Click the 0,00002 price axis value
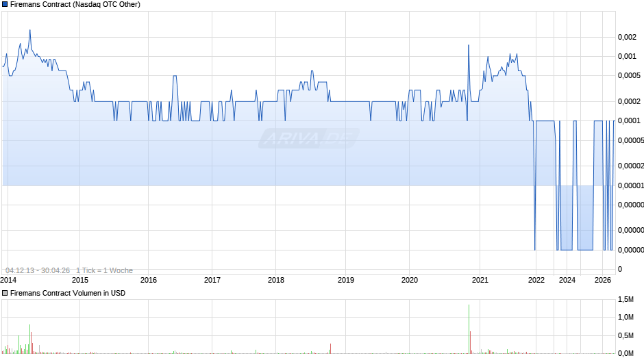This screenshot has width=644, height=360. pyautogui.click(x=631, y=166)
